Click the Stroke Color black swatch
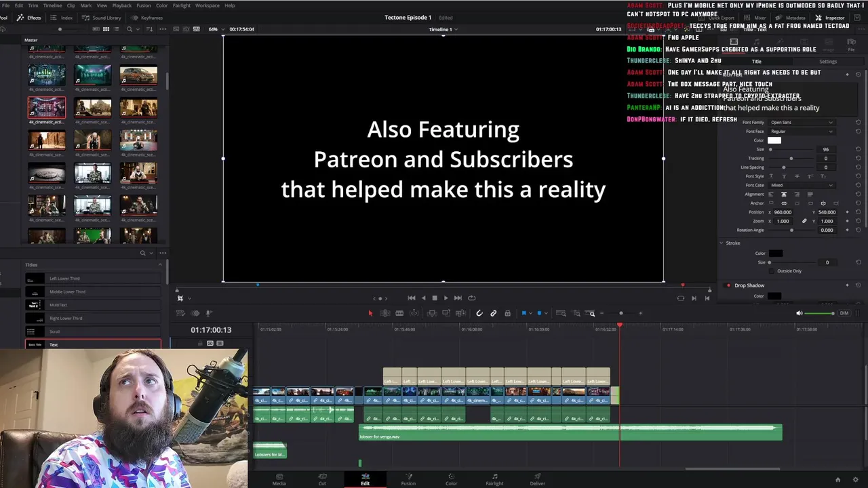868x488 pixels. click(x=775, y=253)
